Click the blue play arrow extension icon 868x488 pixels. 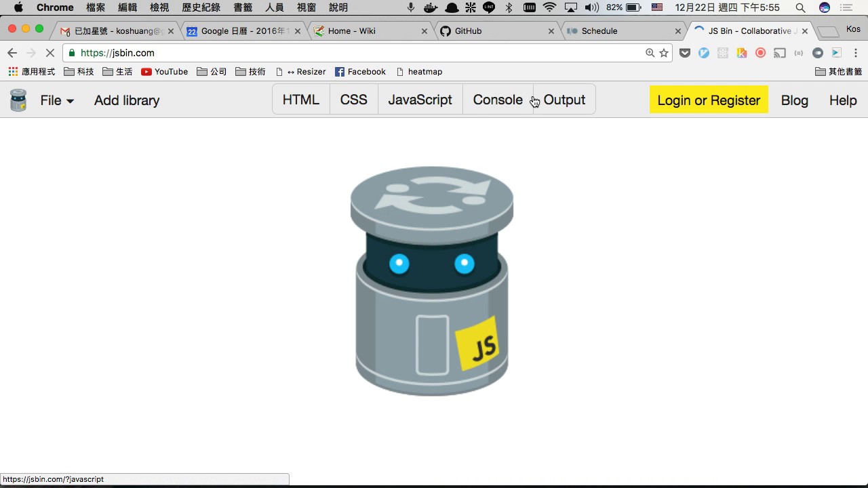click(837, 53)
